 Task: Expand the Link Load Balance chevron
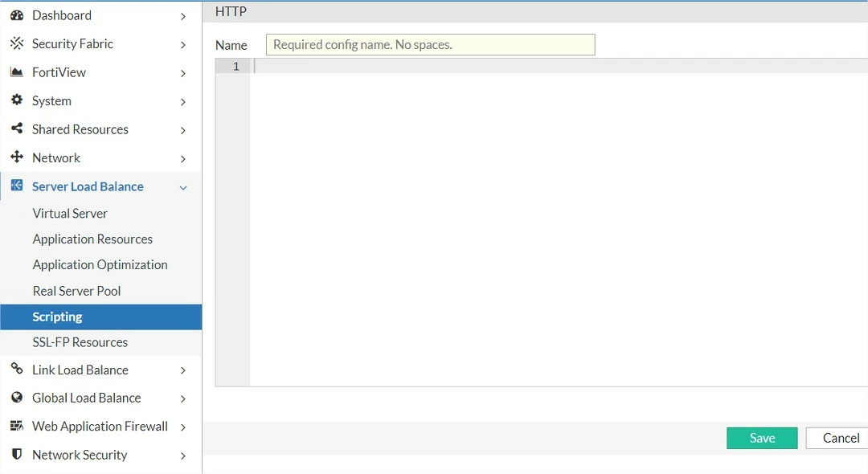point(183,370)
